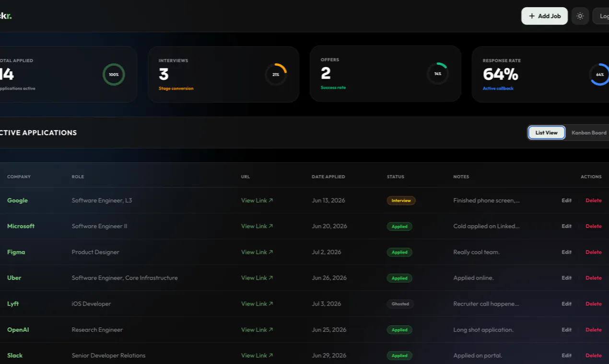This screenshot has height=364, width=609.
Task: Open View Link for Microsoft row
Action: point(257,226)
